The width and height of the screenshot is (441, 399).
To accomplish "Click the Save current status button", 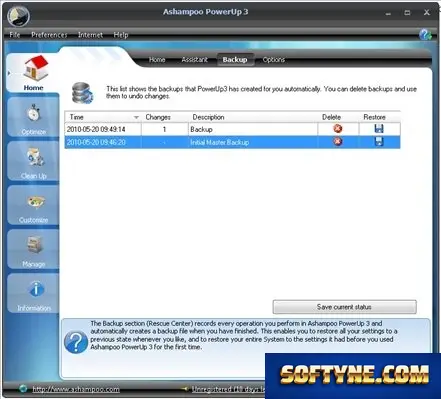I will click(x=344, y=307).
